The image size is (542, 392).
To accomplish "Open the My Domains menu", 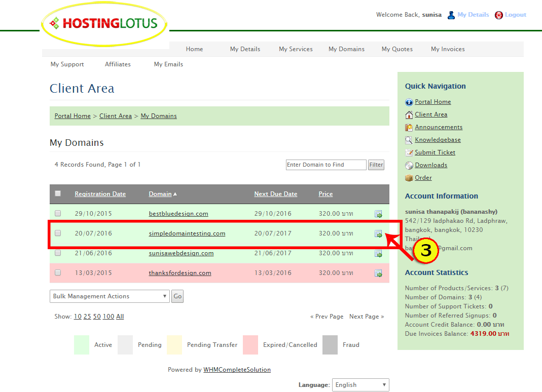I will click(x=346, y=49).
